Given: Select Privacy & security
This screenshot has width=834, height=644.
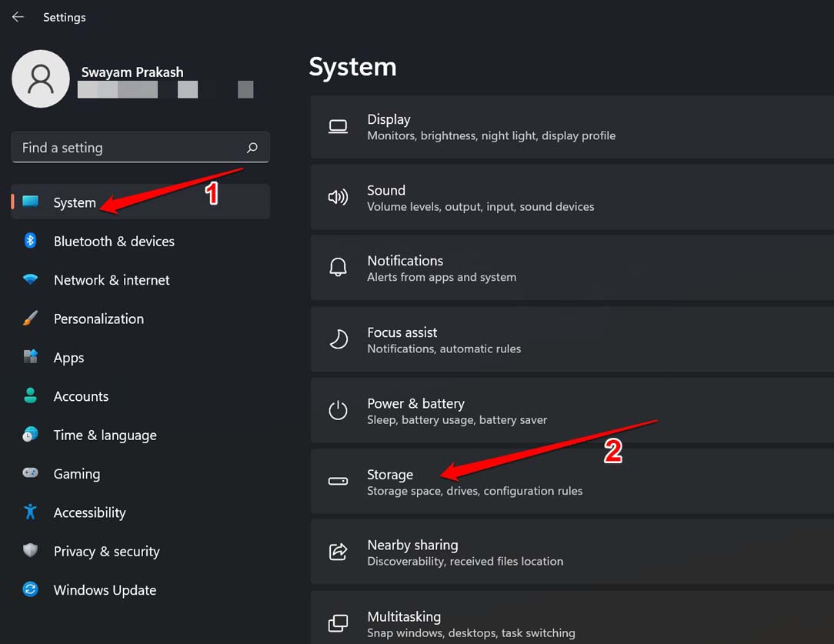Looking at the screenshot, I should [x=106, y=552].
